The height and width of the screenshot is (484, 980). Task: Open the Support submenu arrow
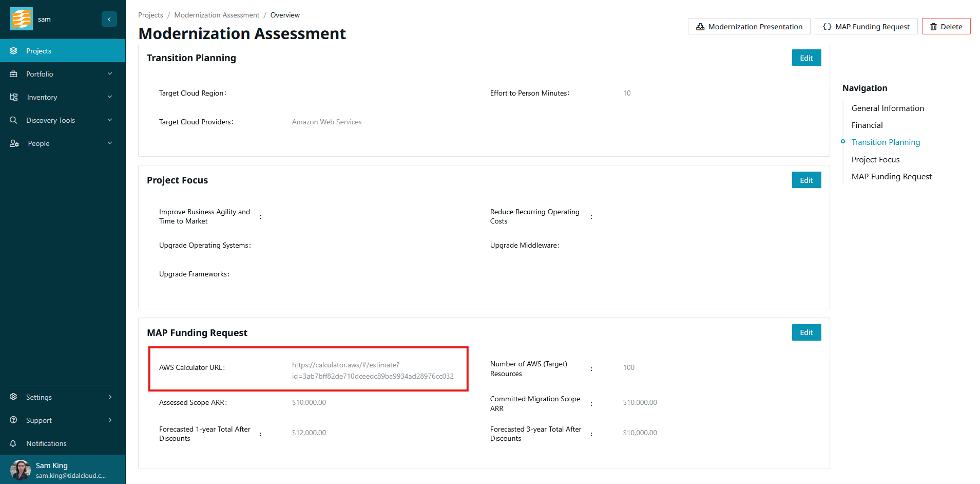point(110,420)
